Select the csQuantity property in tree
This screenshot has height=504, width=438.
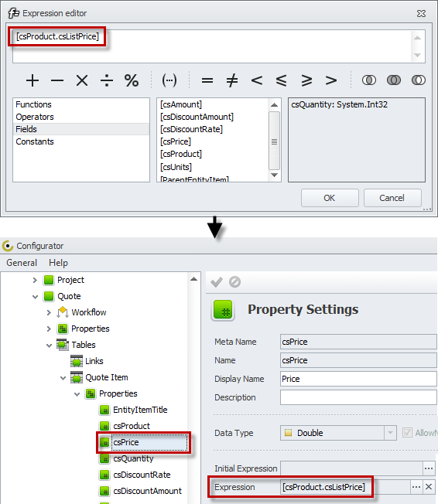click(133, 458)
